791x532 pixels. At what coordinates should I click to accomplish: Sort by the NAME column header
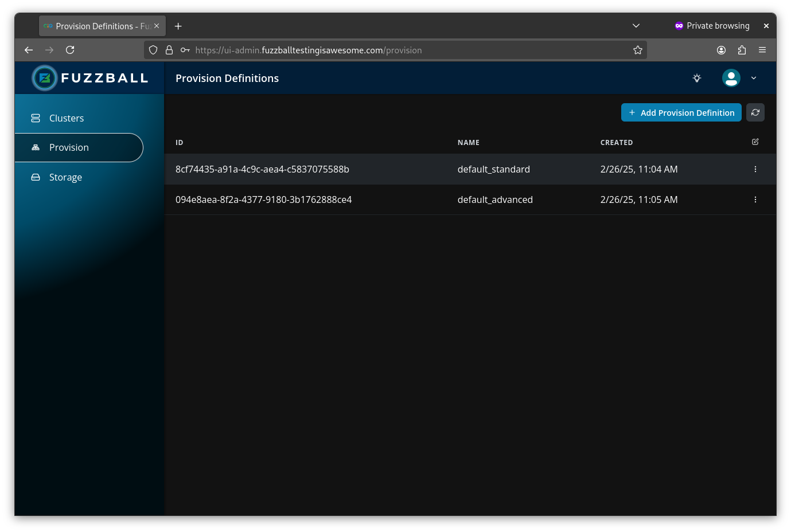469,143
